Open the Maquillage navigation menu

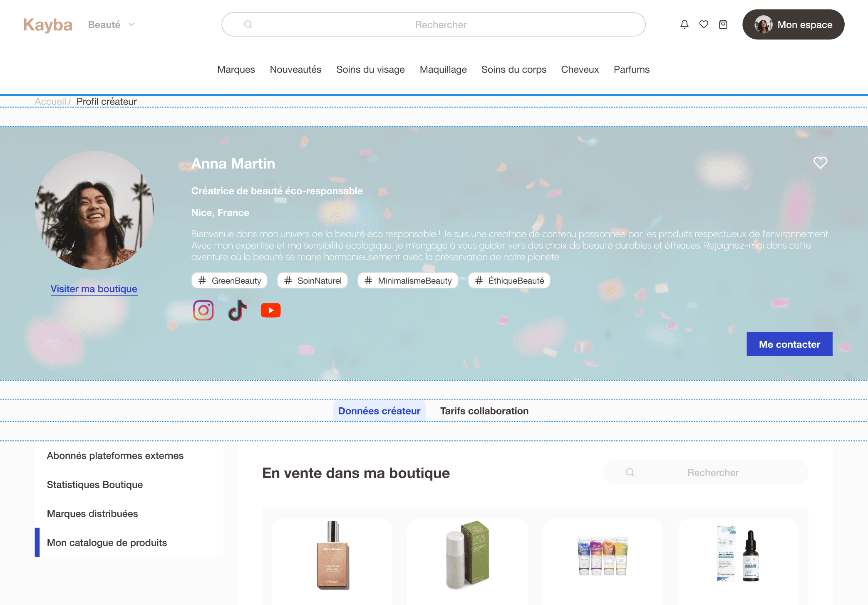point(443,69)
